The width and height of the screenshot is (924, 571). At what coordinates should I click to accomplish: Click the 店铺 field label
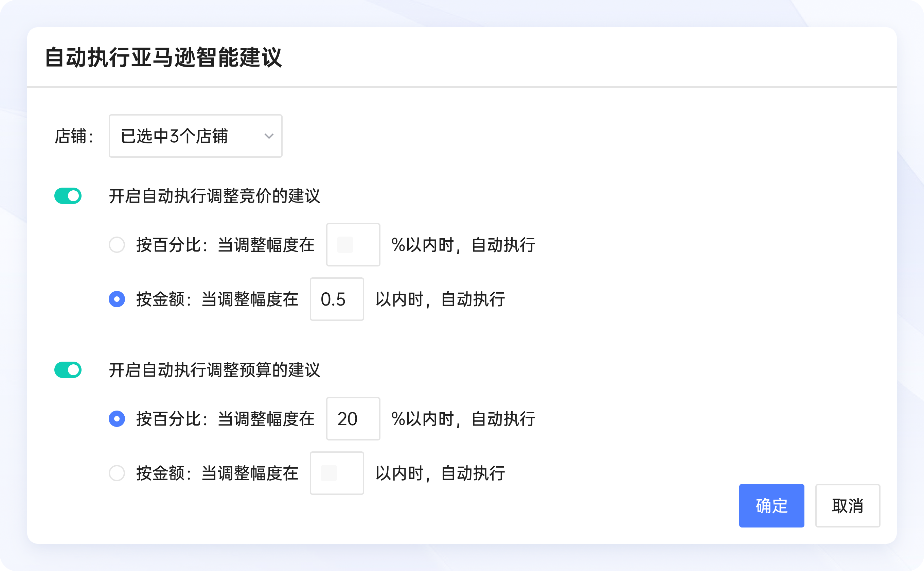(73, 136)
